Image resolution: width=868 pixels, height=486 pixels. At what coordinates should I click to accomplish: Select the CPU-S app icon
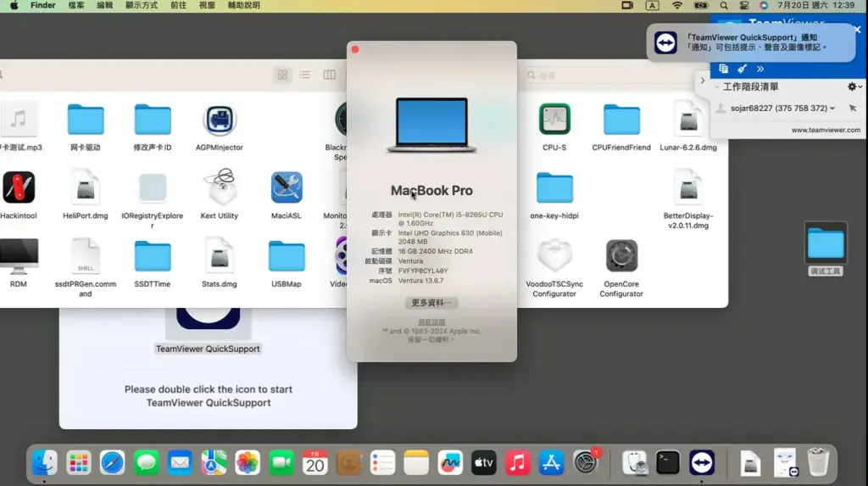pyautogui.click(x=554, y=119)
